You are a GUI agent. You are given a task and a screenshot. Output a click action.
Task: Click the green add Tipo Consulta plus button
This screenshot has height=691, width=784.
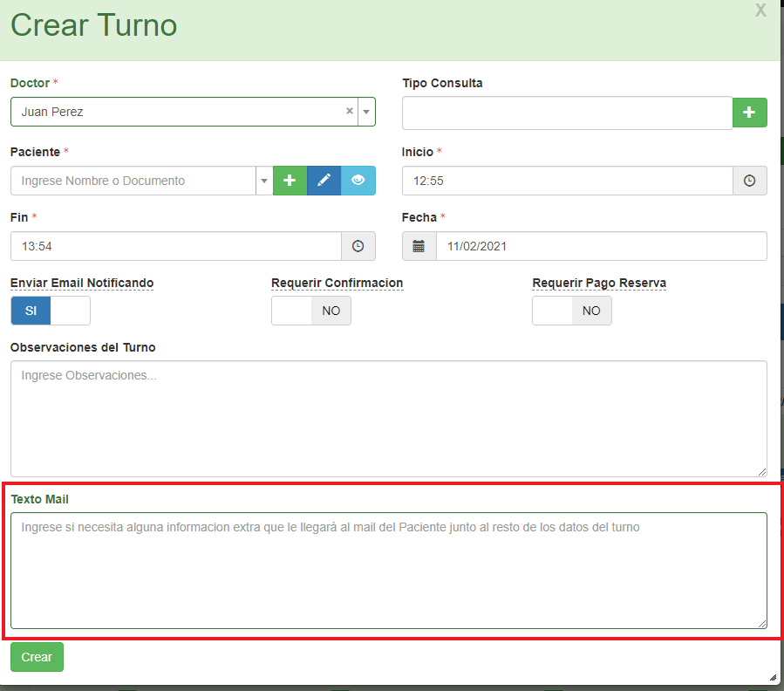749,113
